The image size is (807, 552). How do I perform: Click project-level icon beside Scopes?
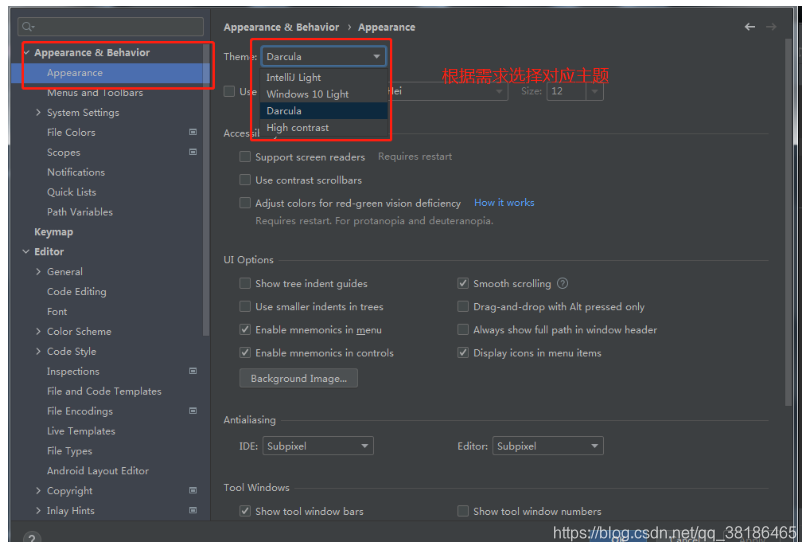pyautogui.click(x=193, y=152)
